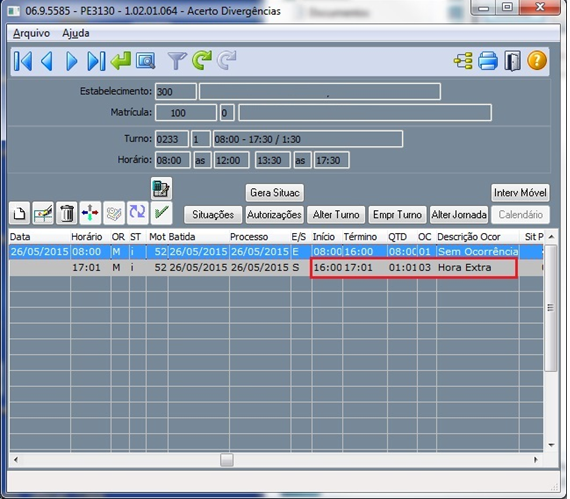Click the greyed stamp icon
This screenshot has height=499, width=570.
tap(114, 213)
